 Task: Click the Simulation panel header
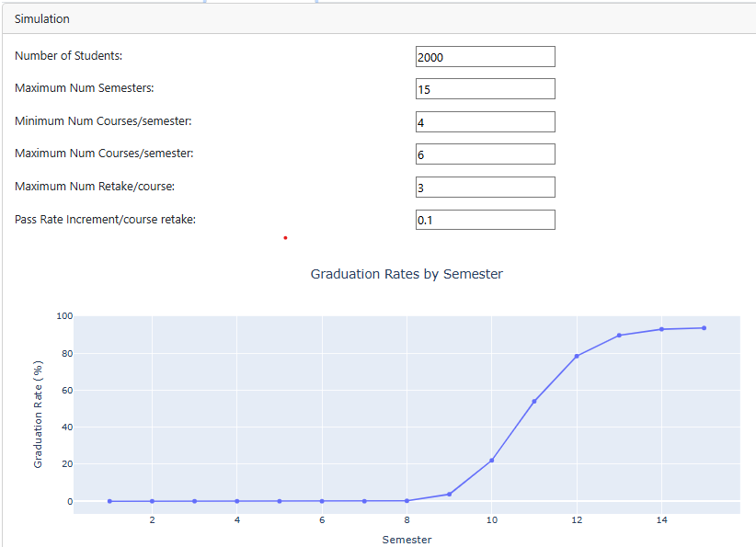click(x=42, y=19)
